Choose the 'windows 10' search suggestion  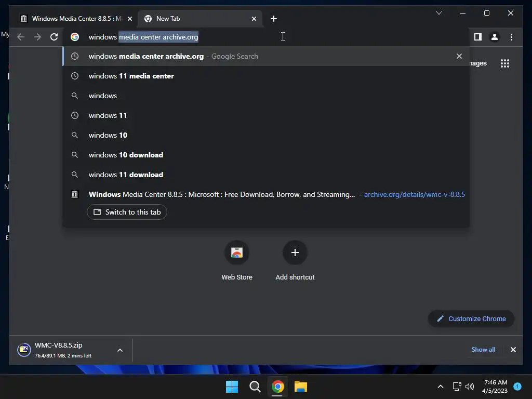click(x=266, y=135)
